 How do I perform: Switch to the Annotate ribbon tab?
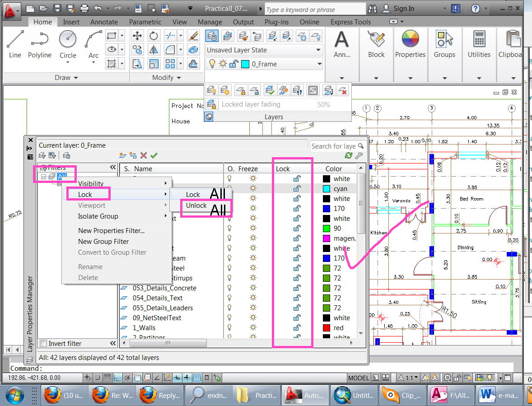pos(104,22)
